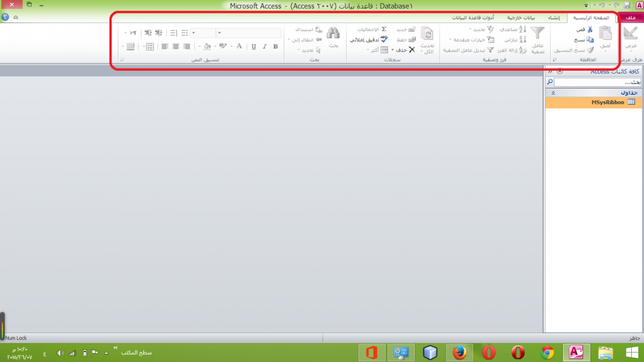Image resolution: width=644 pixels, height=362 pixels.
Task: Collapse the Tables (جداول) group
Action: click(553, 92)
